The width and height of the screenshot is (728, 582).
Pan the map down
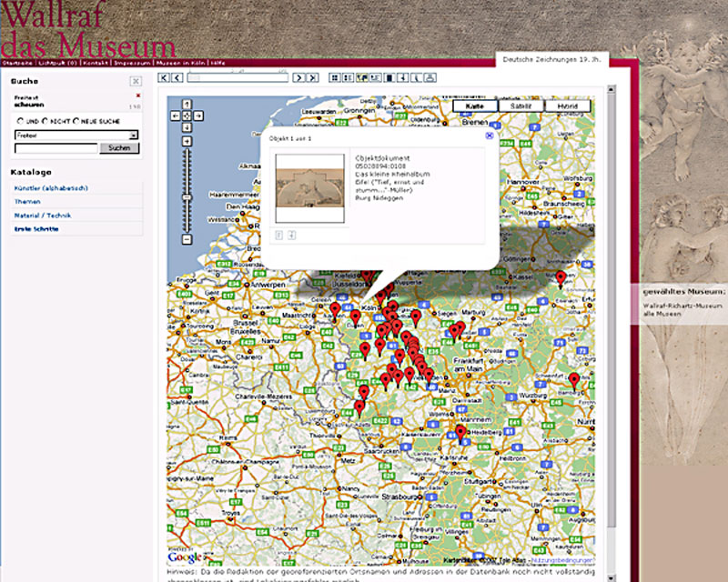(x=187, y=127)
